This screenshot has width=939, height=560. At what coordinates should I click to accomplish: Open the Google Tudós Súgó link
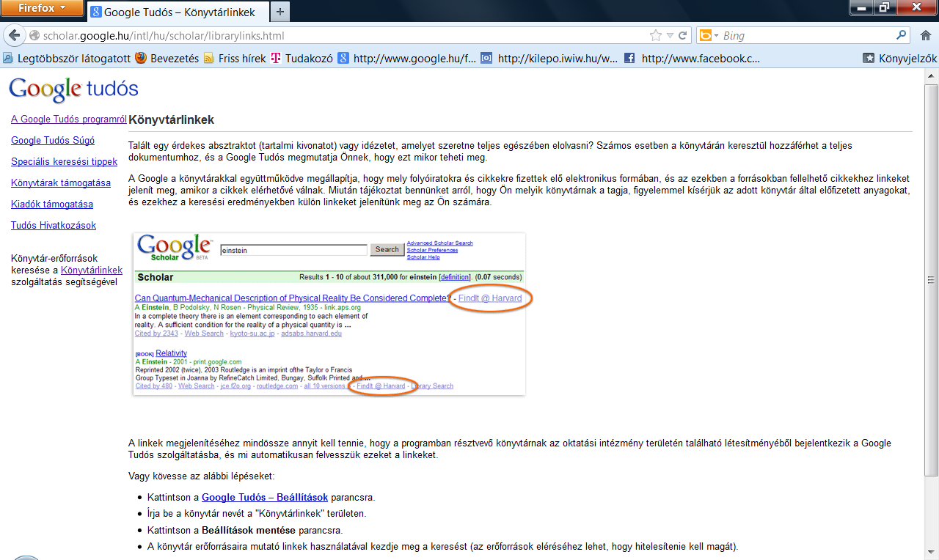pos(53,141)
